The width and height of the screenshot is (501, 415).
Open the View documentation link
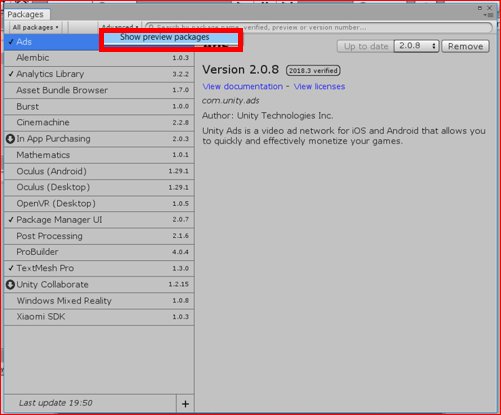(243, 86)
